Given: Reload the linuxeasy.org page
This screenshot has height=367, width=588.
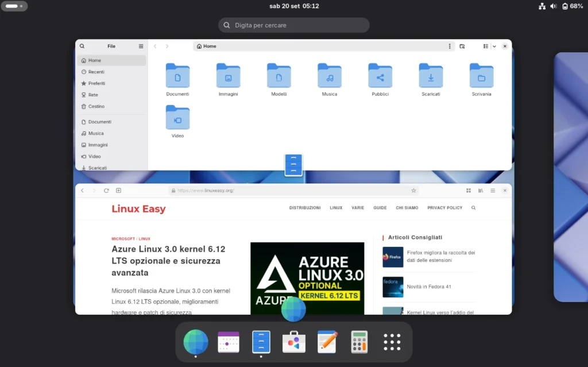Looking at the screenshot, I should [x=106, y=191].
